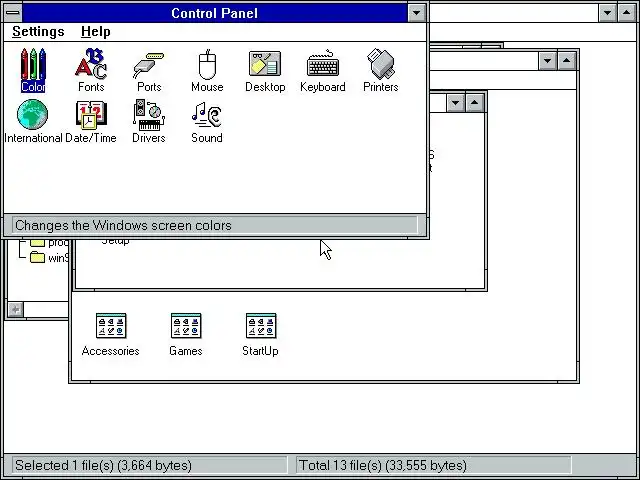The width and height of the screenshot is (640, 480).
Task: Open the StartUp program group
Action: click(260, 335)
